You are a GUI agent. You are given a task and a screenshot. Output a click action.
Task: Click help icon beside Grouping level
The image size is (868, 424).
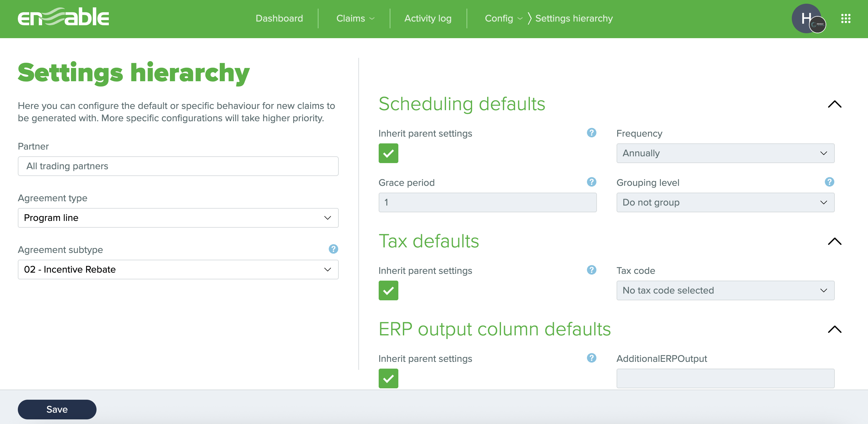tap(829, 182)
